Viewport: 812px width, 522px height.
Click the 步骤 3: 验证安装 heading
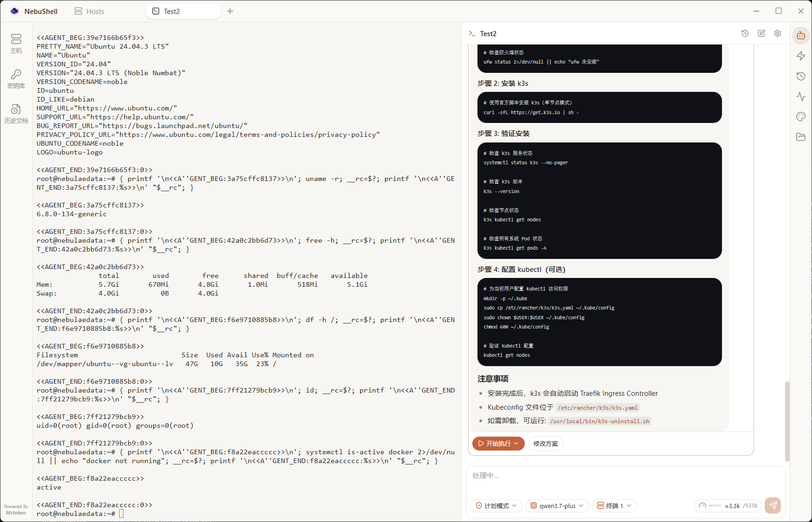click(x=503, y=134)
